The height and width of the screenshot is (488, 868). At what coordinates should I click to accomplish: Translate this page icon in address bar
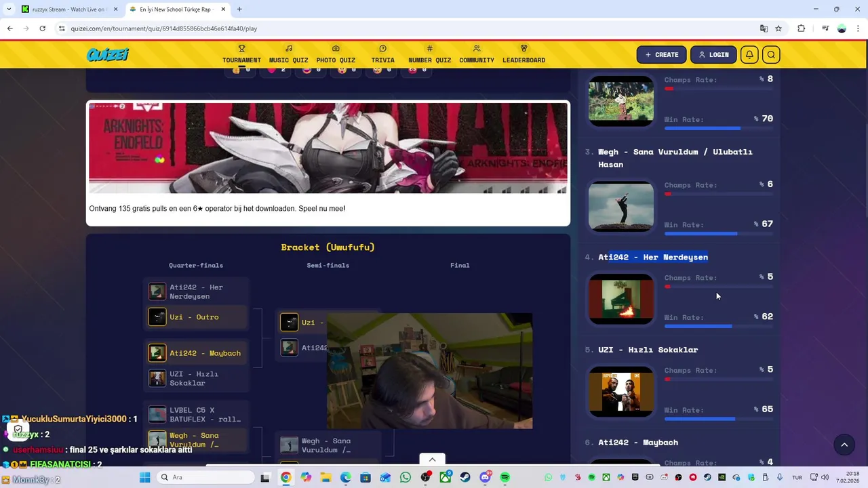(764, 28)
